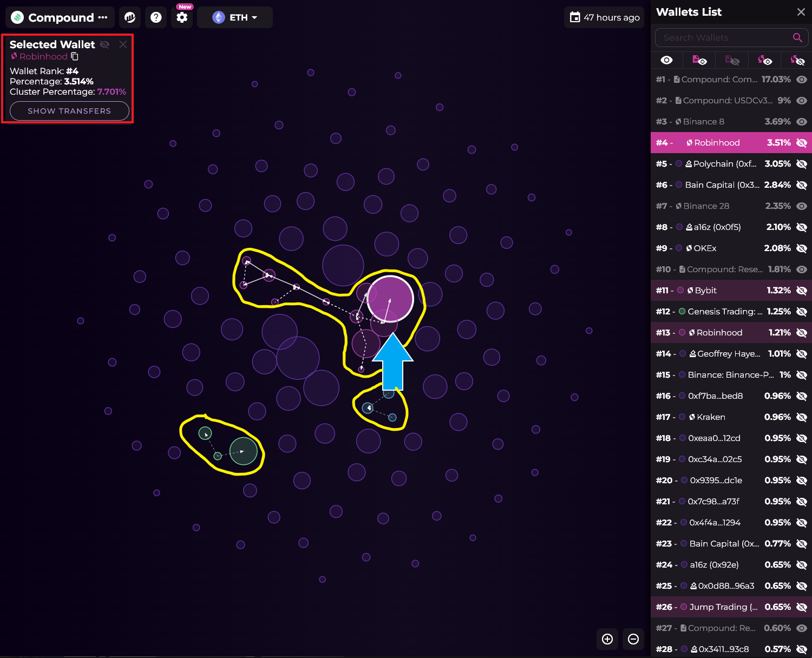Toggle visibility of #12 Genesis Trading wallet

tap(802, 312)
